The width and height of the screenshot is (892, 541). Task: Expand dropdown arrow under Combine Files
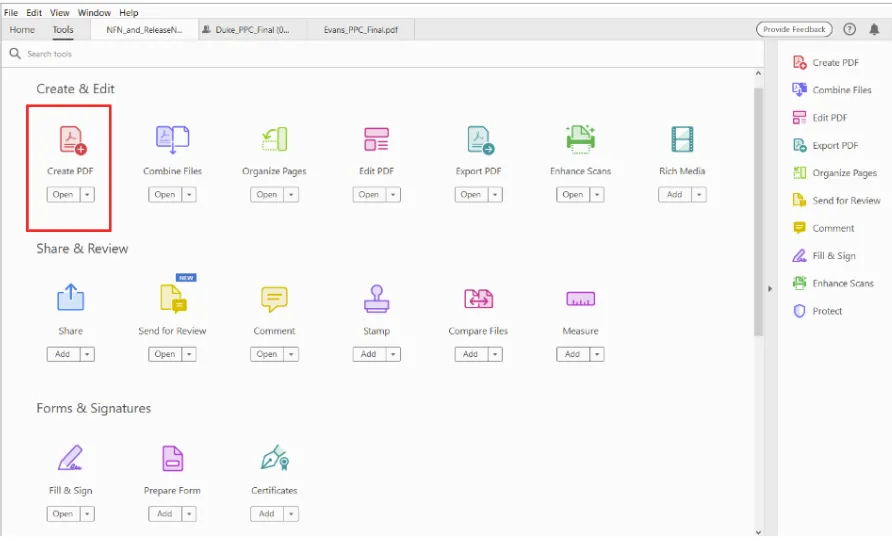tap(189, 195)
